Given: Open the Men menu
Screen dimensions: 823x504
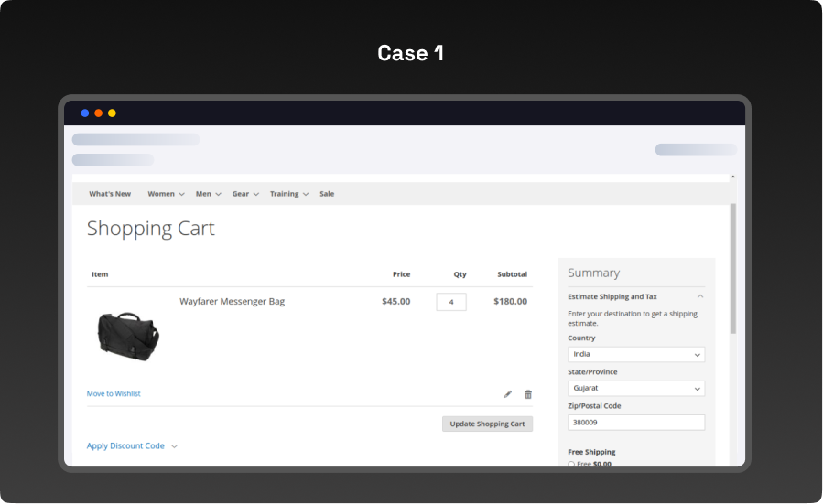Looking at the screenshot, I should [208, 194].
